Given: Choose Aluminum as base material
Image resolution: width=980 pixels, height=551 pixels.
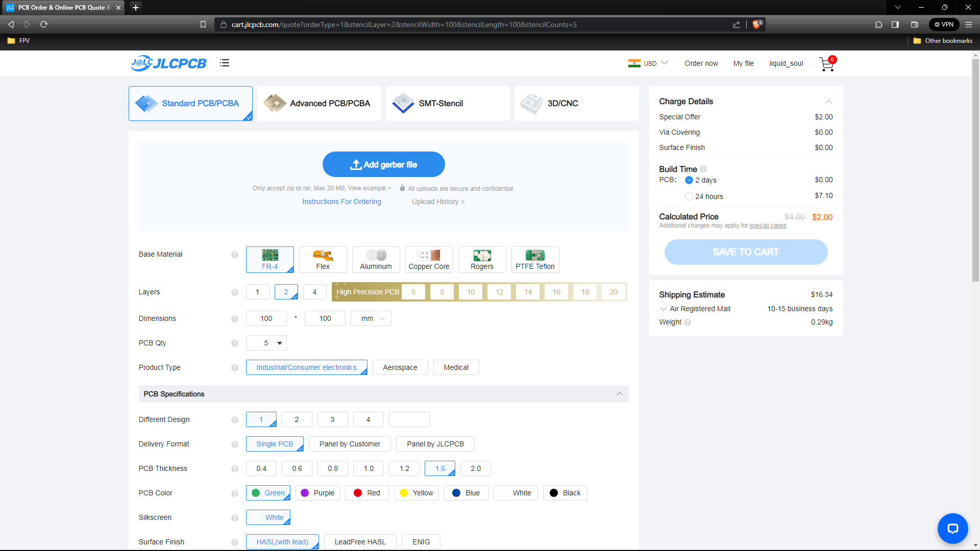Looking at the screenshot, I should (x=376, y=260).
